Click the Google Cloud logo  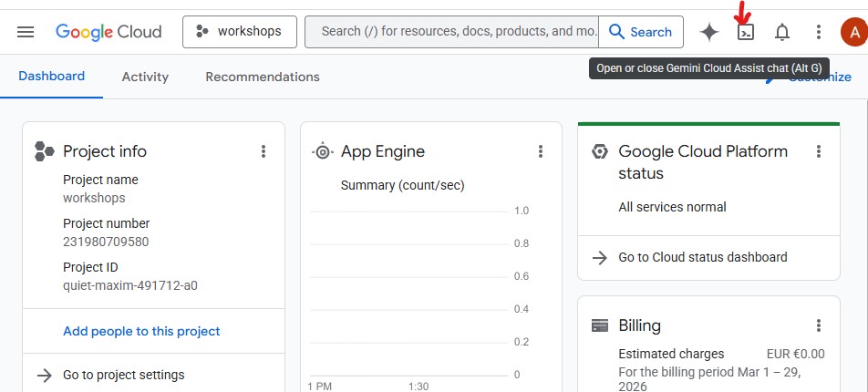(108, 32)
